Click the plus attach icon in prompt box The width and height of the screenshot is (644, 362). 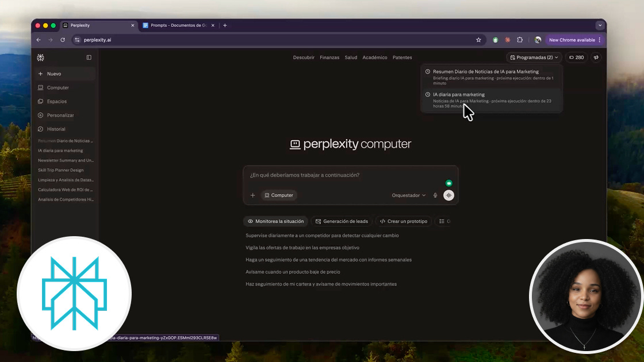[x=252, y=195]
